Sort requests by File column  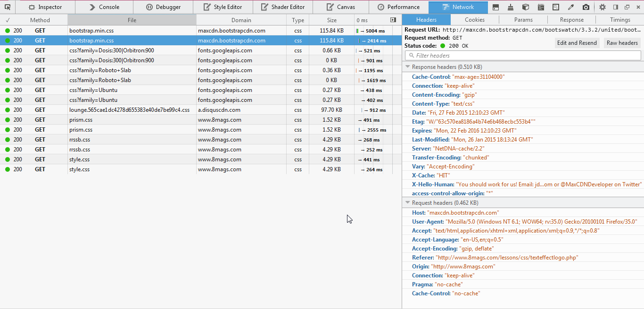click(132, 20)
